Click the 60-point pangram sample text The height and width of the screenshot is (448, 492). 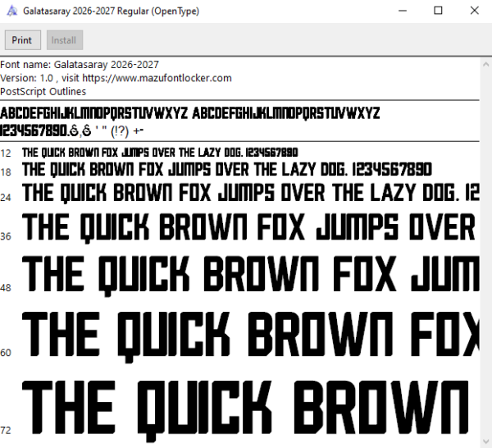251,336
